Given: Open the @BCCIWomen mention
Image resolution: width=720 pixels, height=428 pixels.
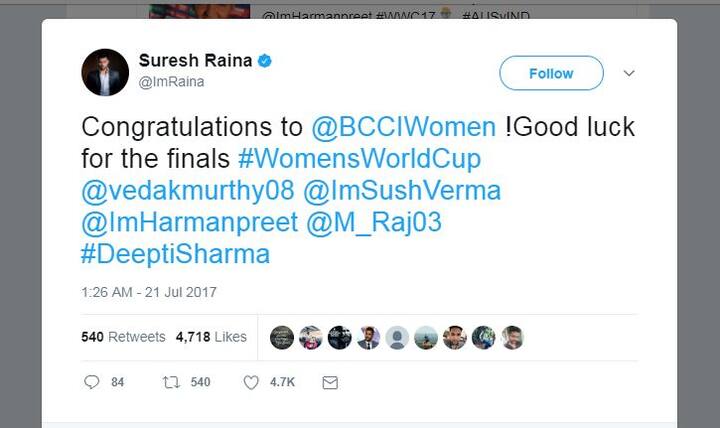Looking at the screenshot, I should click(404, 127).
